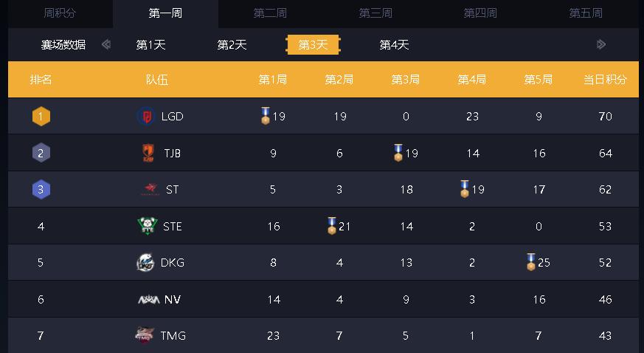
Task: Click the TMG team logo icon
Action: [145, 335]
